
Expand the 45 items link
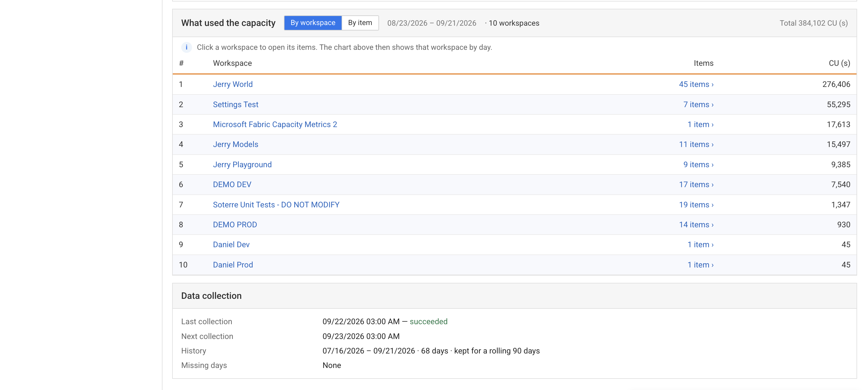click(696, 84)
